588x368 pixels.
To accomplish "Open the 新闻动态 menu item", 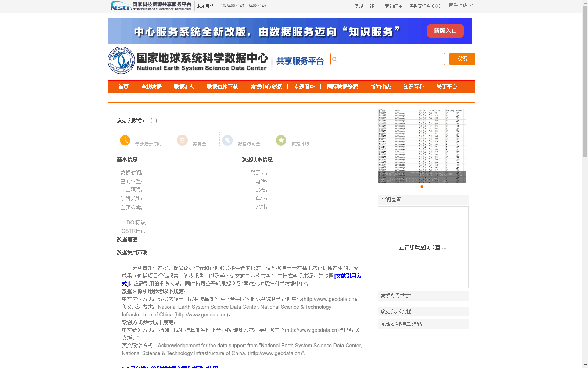I will pos(381,87).
